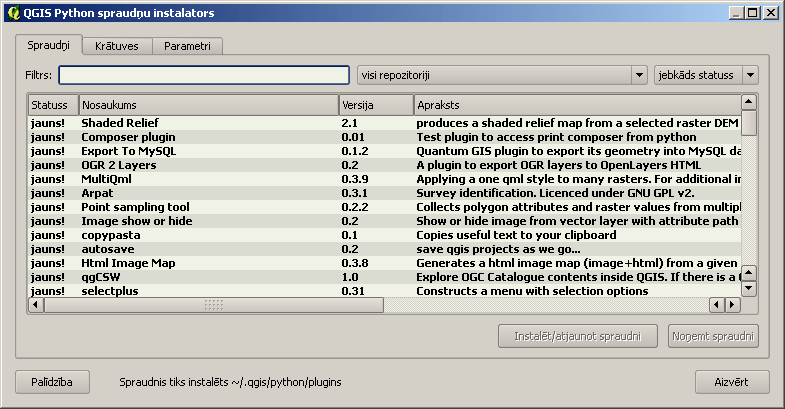Select the Spraudņi tab
The image size is (785, 409).
(x=49, y=45)
